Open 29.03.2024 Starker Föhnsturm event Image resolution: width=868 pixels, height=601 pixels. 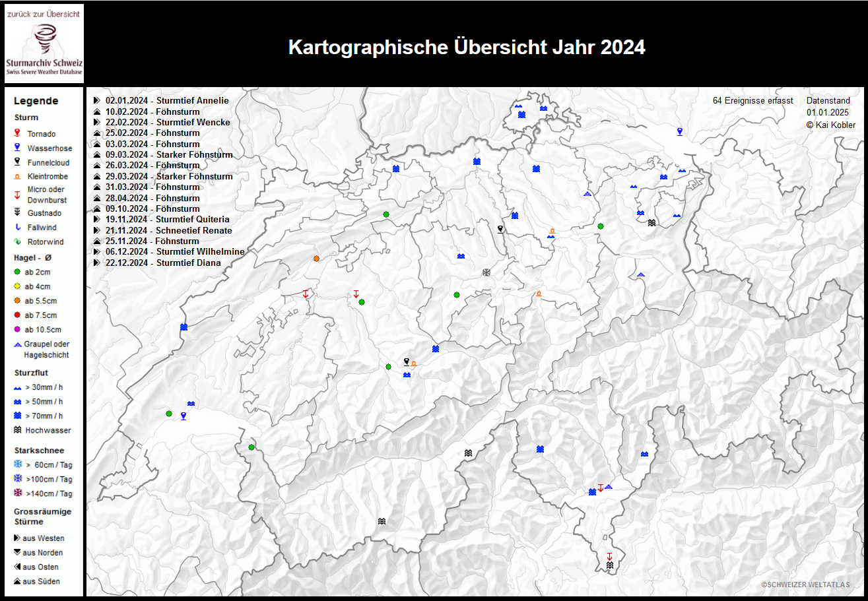click(169, 176)
